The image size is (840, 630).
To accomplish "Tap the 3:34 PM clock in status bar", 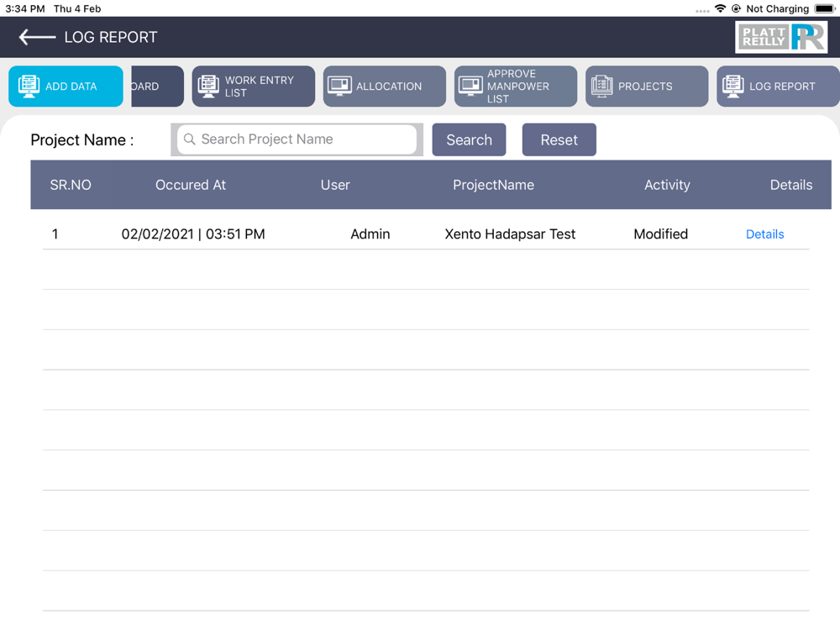I will [x=25, y=8].
